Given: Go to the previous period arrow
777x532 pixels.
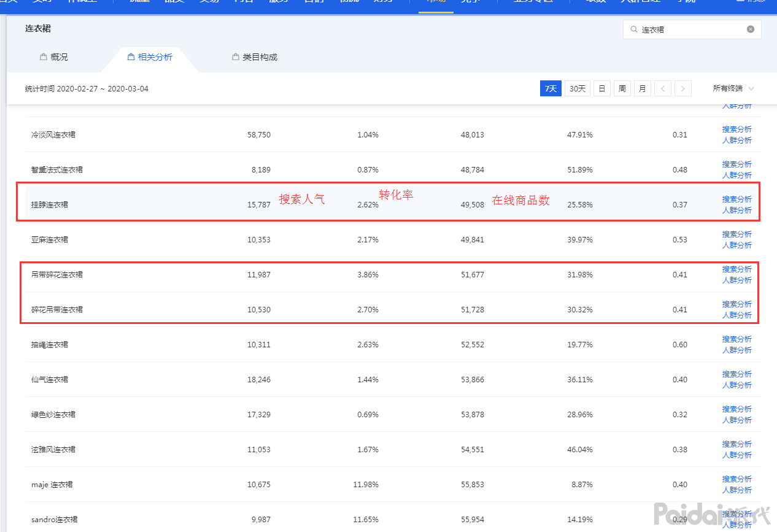Looking at the screenshot, I should click(663, 88).
